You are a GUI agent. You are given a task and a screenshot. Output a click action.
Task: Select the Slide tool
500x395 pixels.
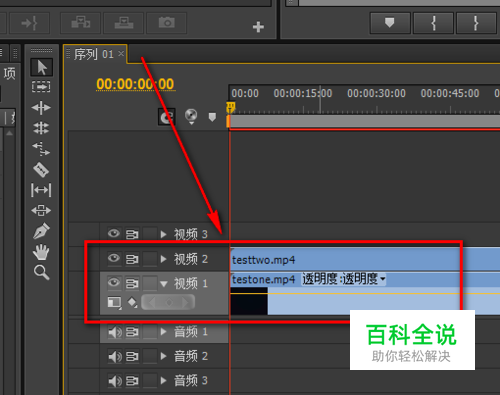(41, 210)
